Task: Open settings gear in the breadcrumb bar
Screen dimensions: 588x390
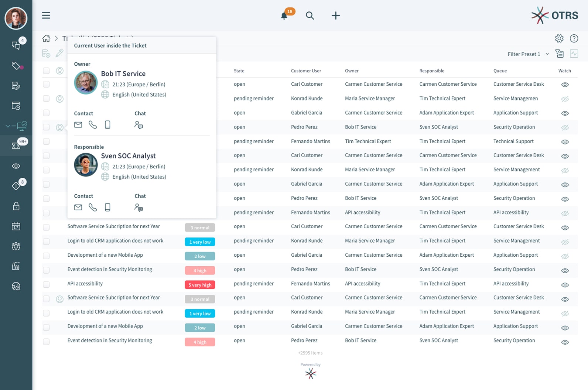Action: [x=559, y=38]
